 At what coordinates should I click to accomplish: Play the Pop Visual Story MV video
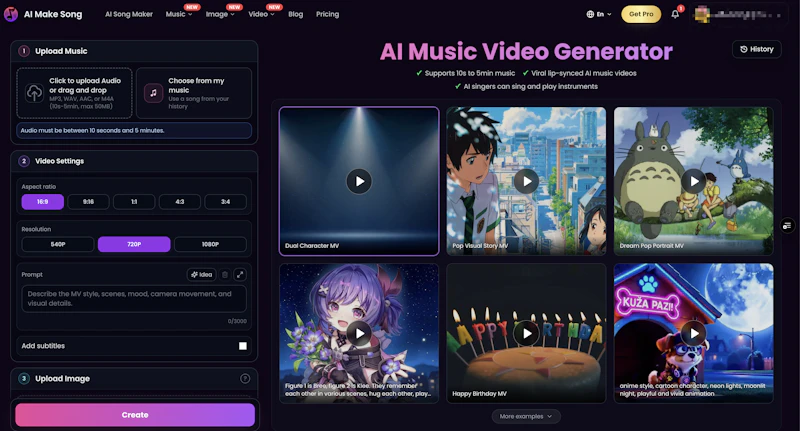tap(527, 181)
